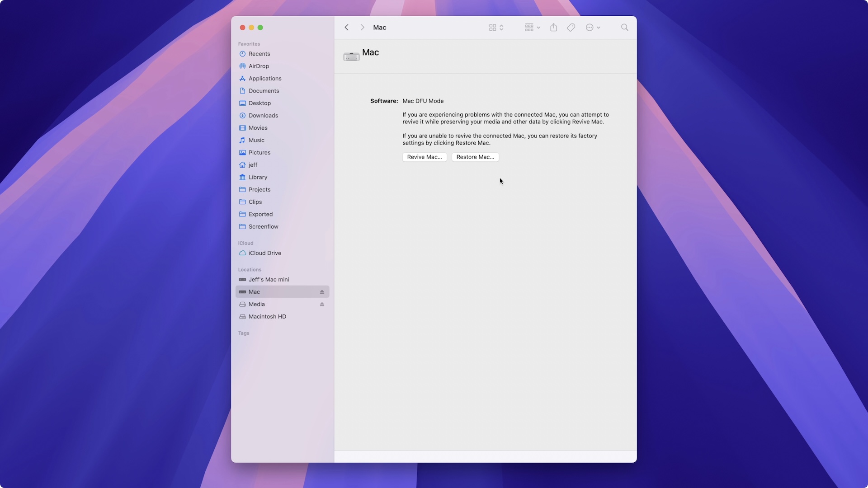Eject the Media volume
The width and height of the screenshot is (868, 488).
(x=322, y=305)
